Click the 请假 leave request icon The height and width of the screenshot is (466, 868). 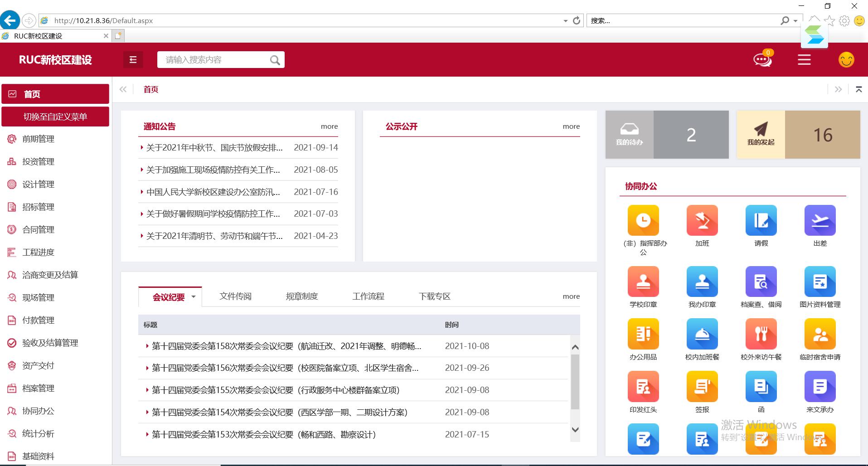coord(761,221)
